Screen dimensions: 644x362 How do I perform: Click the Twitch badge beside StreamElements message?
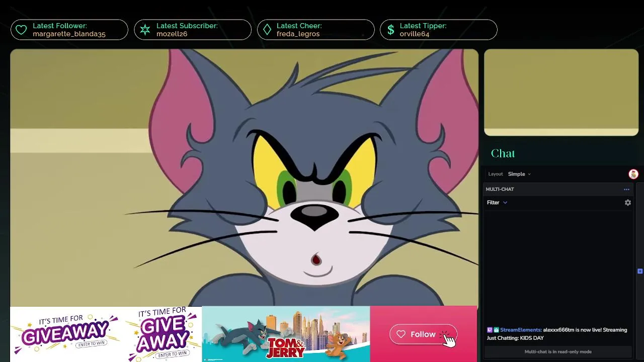[490, 330]
